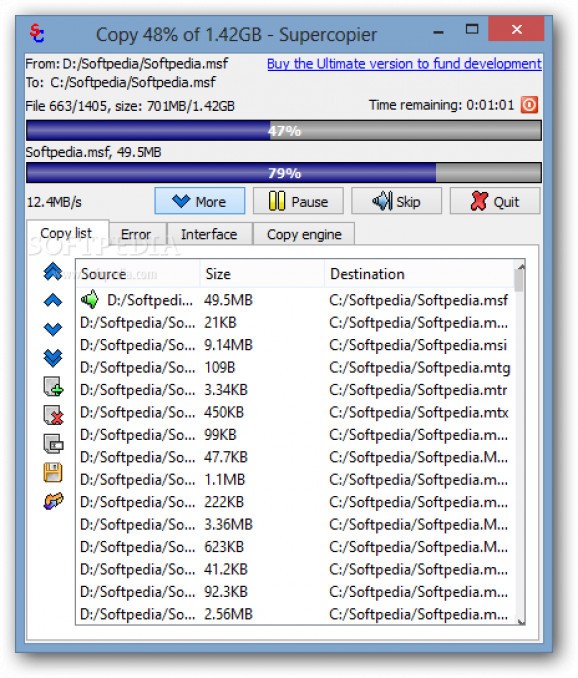Select the row with size 3.34KB
The image size is (578, 678).
pyautogui.click(x=295, y=390)
